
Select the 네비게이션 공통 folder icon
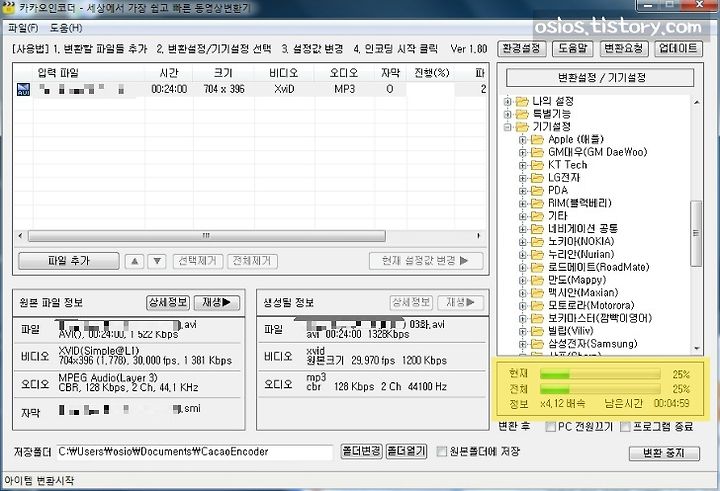pos(537,229)
